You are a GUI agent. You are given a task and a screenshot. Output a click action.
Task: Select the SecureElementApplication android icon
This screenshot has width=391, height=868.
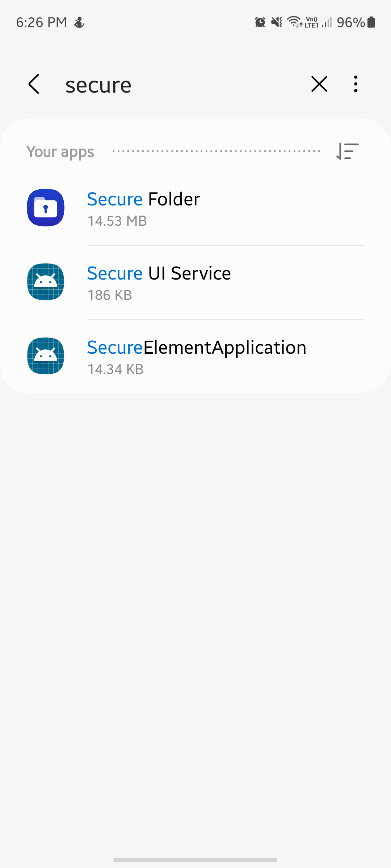point(45,356)
